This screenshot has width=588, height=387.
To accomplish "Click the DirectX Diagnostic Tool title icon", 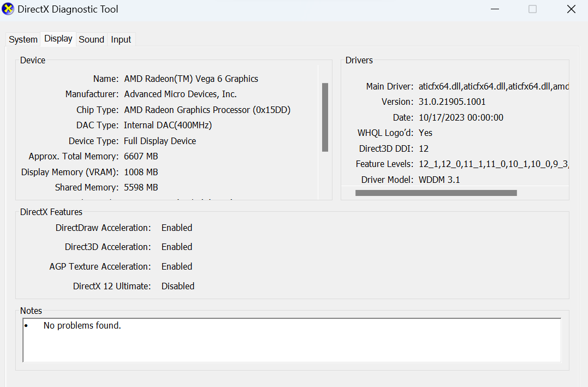I will pyautogui.click(x=8, y=9).
